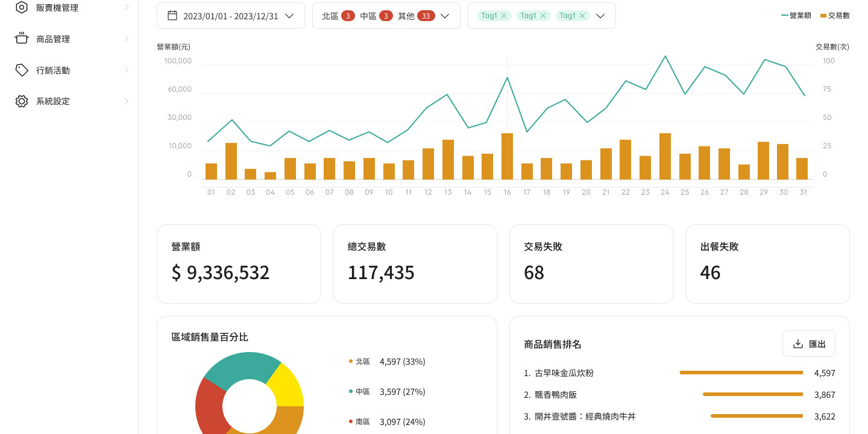The width and height of the screenshot is (868, 434).
Task: Toggle 交易數 series in chart legend
Action: tap(835, 16)
